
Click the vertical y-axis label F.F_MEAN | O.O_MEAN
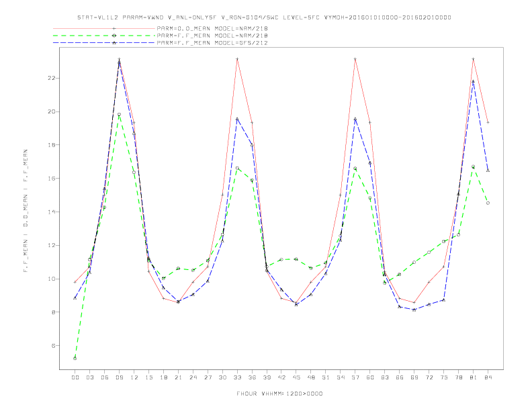pos(26,211)
